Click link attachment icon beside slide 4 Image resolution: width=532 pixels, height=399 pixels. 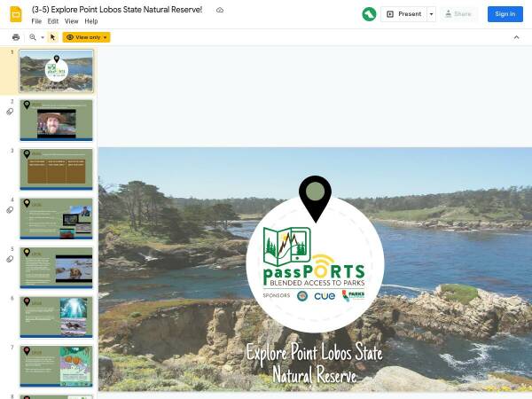click(x=10, y=210)
